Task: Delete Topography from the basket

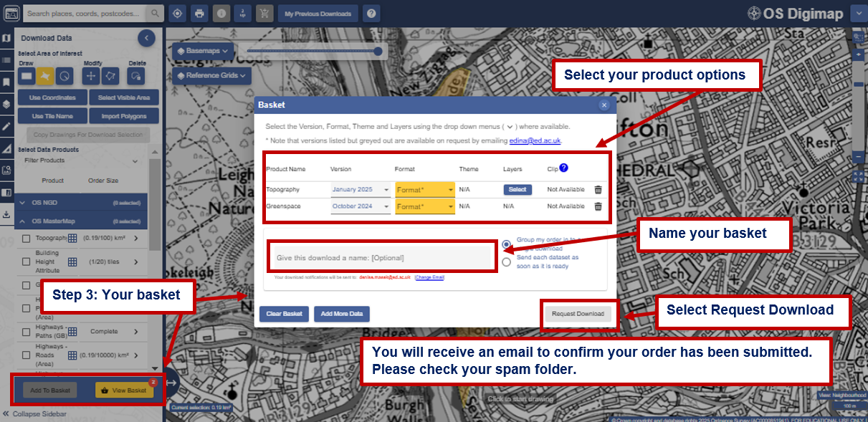Action: [598, 189]
